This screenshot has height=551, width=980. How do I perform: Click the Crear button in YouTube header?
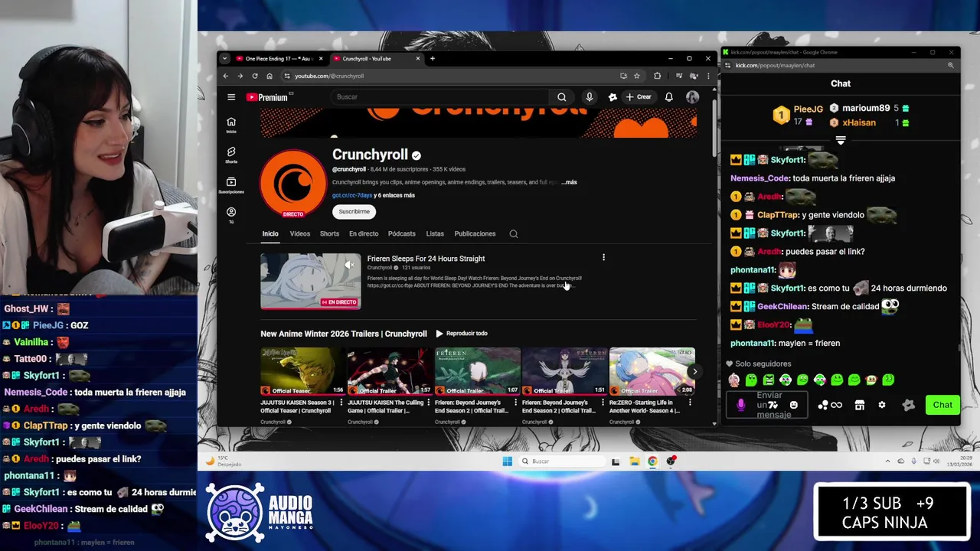(x=639, y=97)
